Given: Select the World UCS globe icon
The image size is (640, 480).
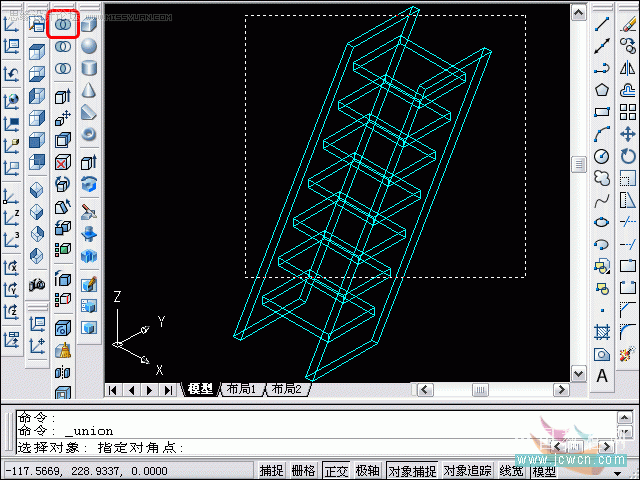Looking at the screenshot, I should coord(11,101).
